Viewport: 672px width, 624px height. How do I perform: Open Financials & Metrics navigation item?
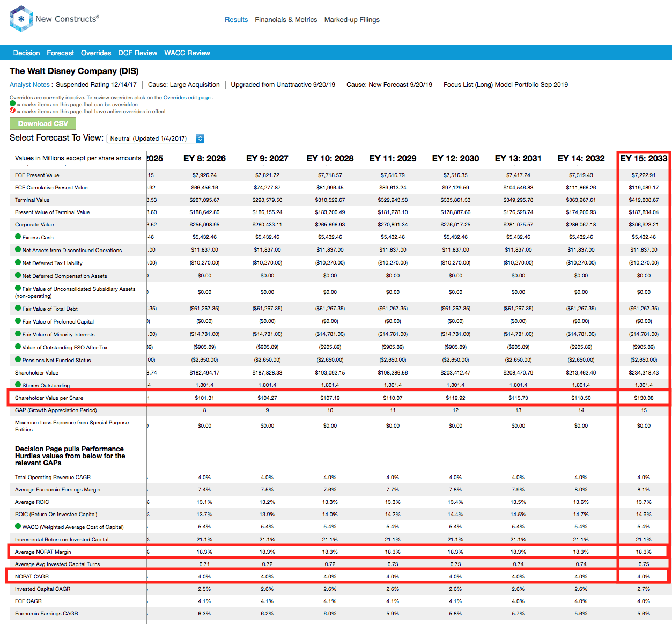286,20
